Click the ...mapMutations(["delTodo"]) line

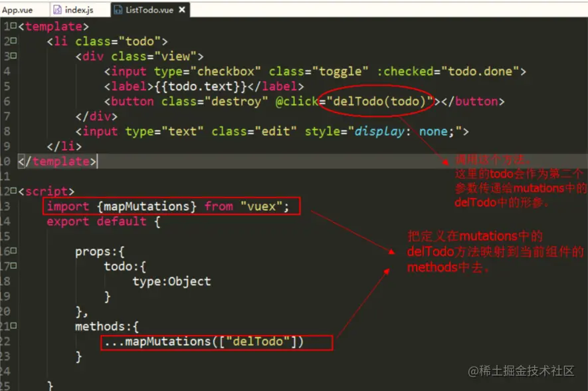click(203, 342)
